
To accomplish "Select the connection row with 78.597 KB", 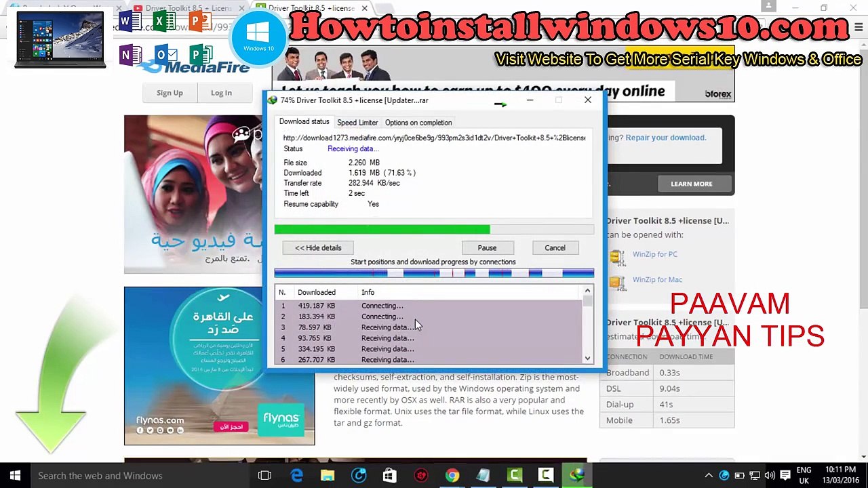I will click(429, 327).
